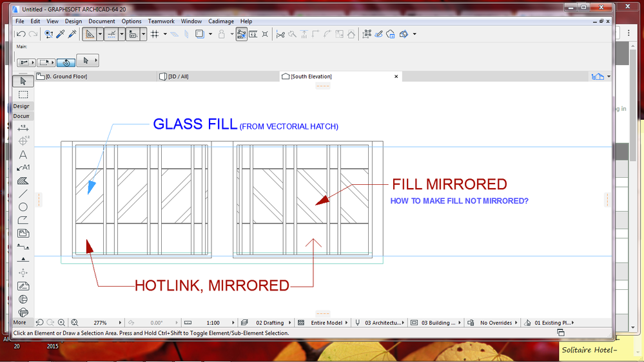
Task: Open the Help menu
Action: point(246,21)
